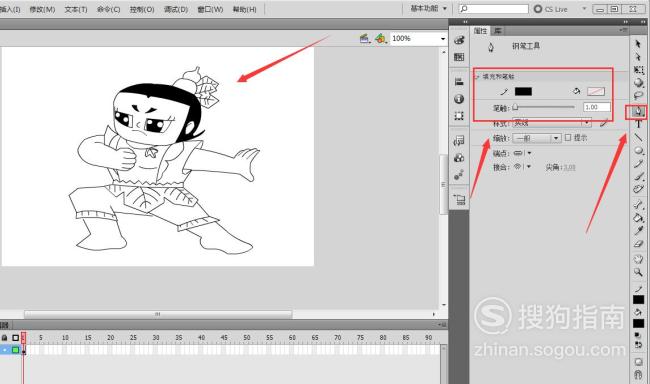Open the Properties panel options menu

(x=623, y=30)
